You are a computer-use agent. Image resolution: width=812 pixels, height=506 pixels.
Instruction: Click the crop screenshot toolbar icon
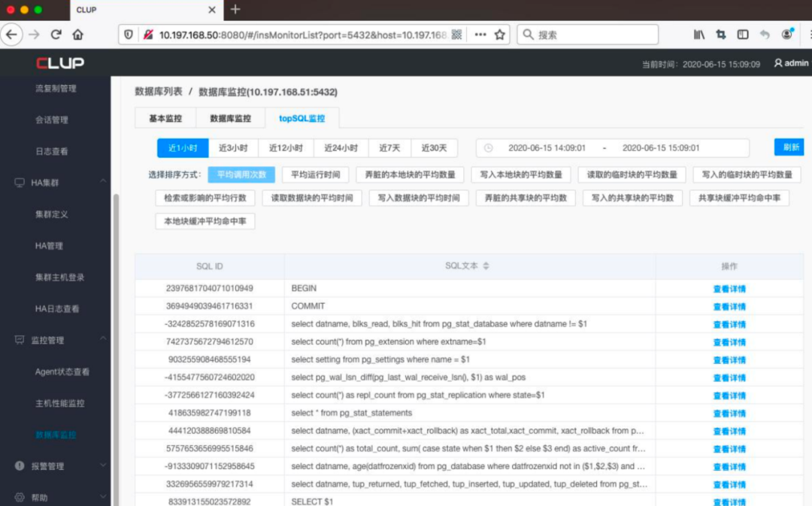[721, 35]
